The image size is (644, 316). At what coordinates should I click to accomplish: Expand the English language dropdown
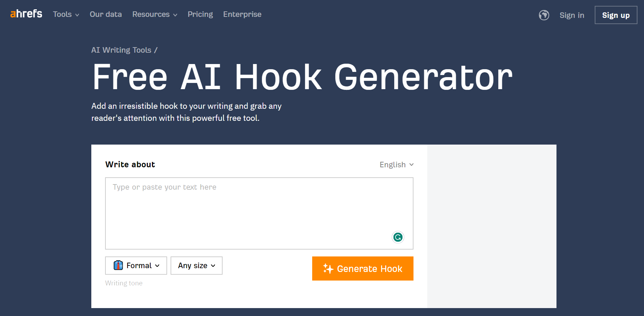tap(397, 165)
